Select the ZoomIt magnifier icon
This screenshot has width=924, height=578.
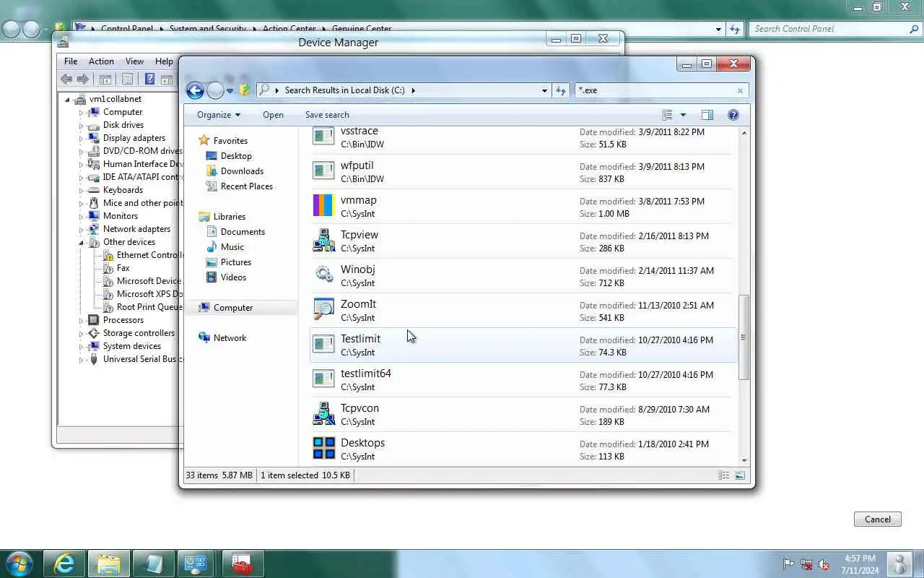point(323,309)
